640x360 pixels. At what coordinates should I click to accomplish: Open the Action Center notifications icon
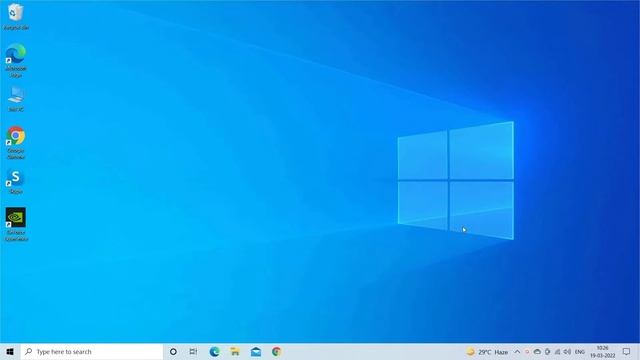tap(627, 352)
